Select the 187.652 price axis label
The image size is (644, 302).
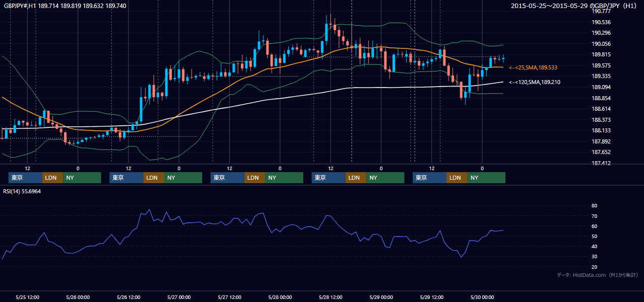coord(601,152)
